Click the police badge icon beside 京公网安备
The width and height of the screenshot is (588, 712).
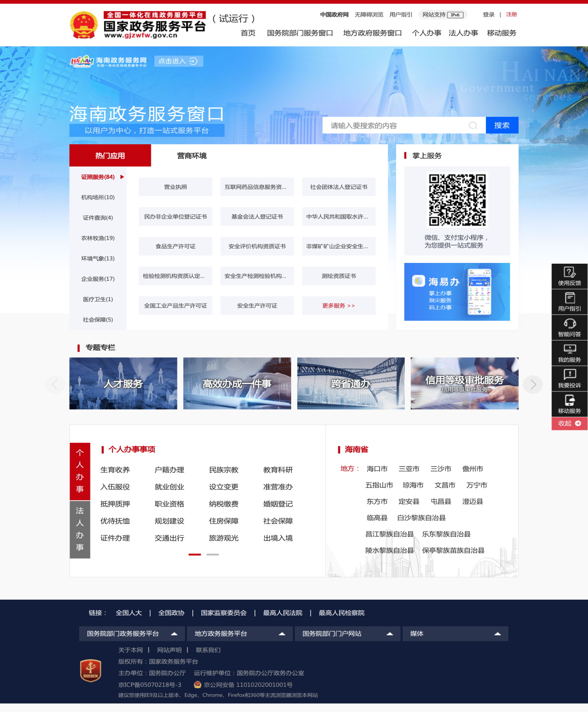click(x=197, y=685)
